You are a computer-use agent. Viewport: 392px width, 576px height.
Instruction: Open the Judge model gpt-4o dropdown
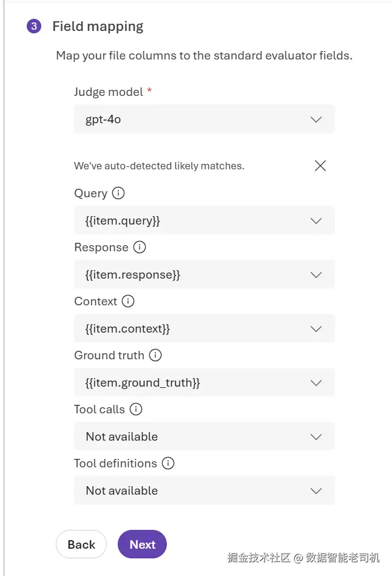(x=204, y=119)
